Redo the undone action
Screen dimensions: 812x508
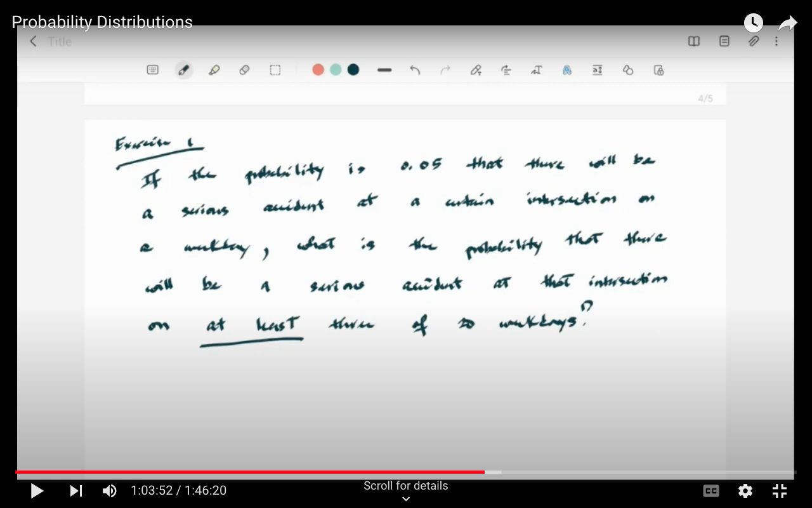445,70
